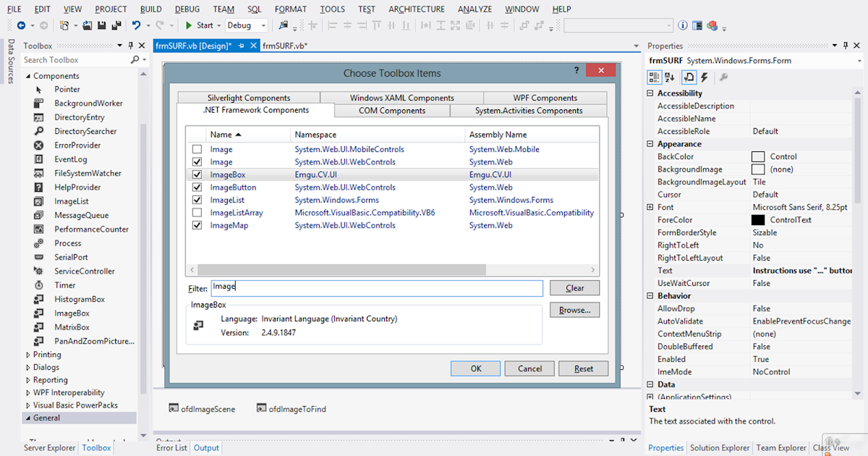Open the ARCHITECTURE menu
868x456 pixels.
pos(417,9)
